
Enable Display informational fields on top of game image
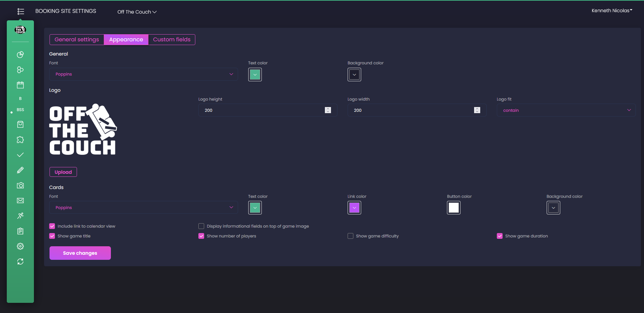(x=201, y=226)
